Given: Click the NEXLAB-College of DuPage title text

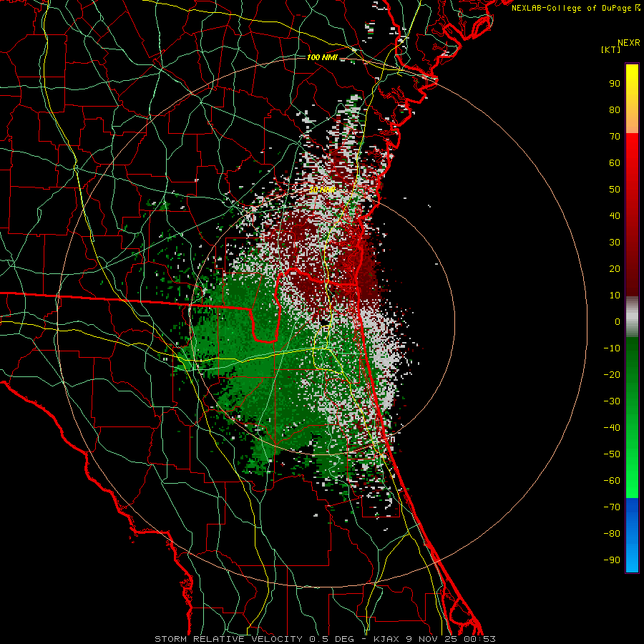Looking at the screenshot, I should click(x=572, y=8).
